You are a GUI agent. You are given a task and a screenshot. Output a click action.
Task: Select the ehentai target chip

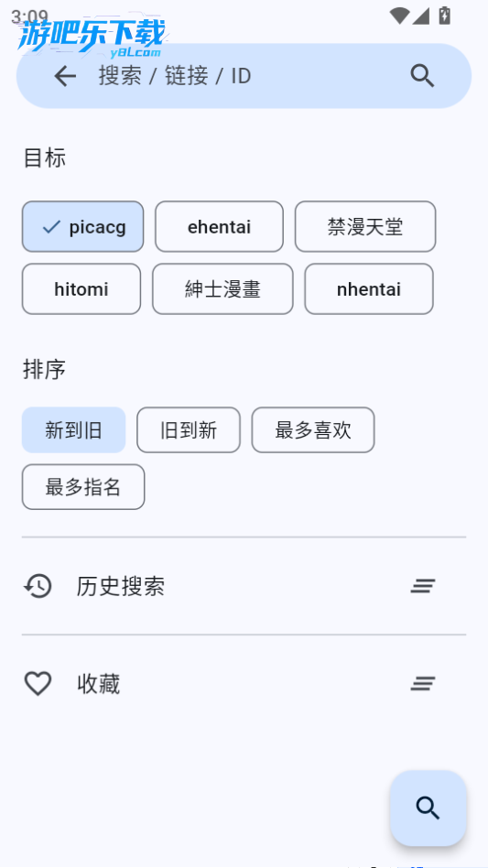click(219, 226)
